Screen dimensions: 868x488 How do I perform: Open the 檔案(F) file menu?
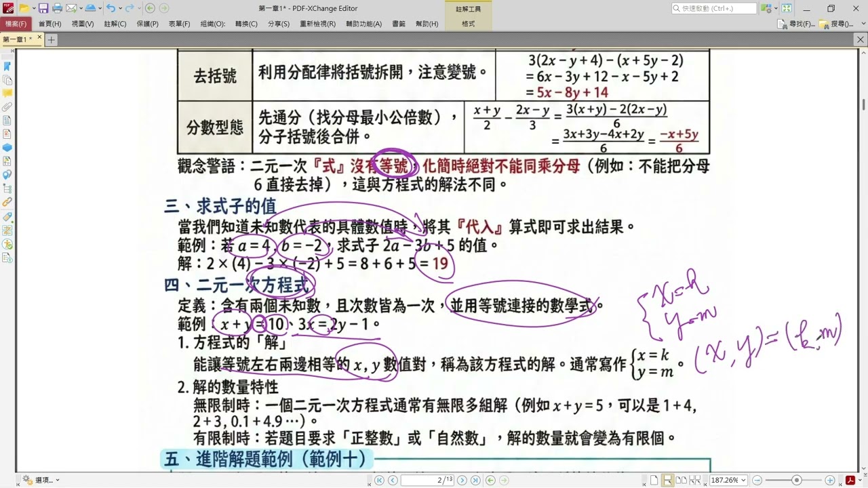pos(14,24)
